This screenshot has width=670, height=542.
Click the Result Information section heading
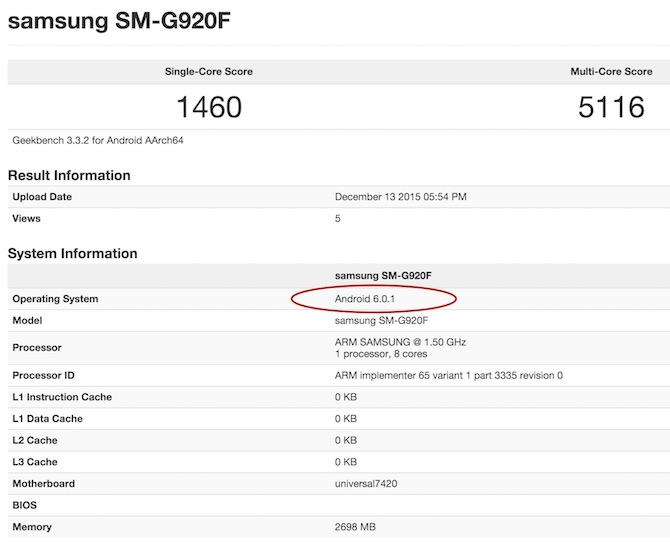coord(69,175)
